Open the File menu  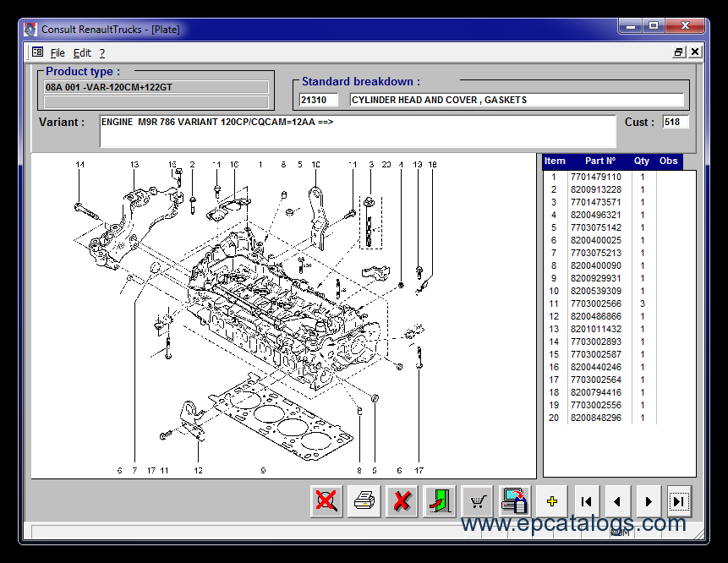coord(57,53)
